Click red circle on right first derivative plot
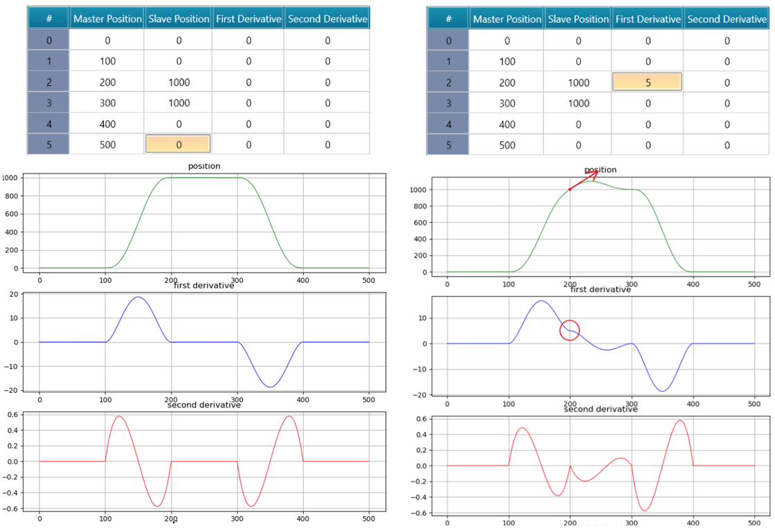 569,330
